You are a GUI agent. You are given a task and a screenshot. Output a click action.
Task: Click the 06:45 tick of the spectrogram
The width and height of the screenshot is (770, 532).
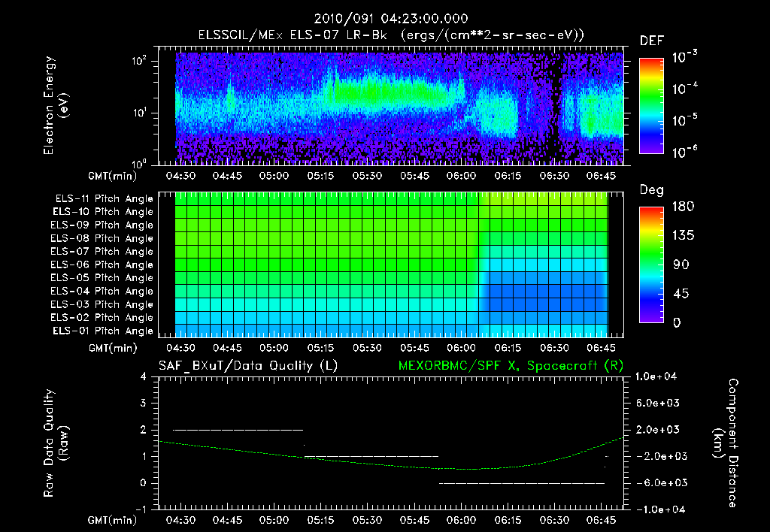tap(601, 176)
